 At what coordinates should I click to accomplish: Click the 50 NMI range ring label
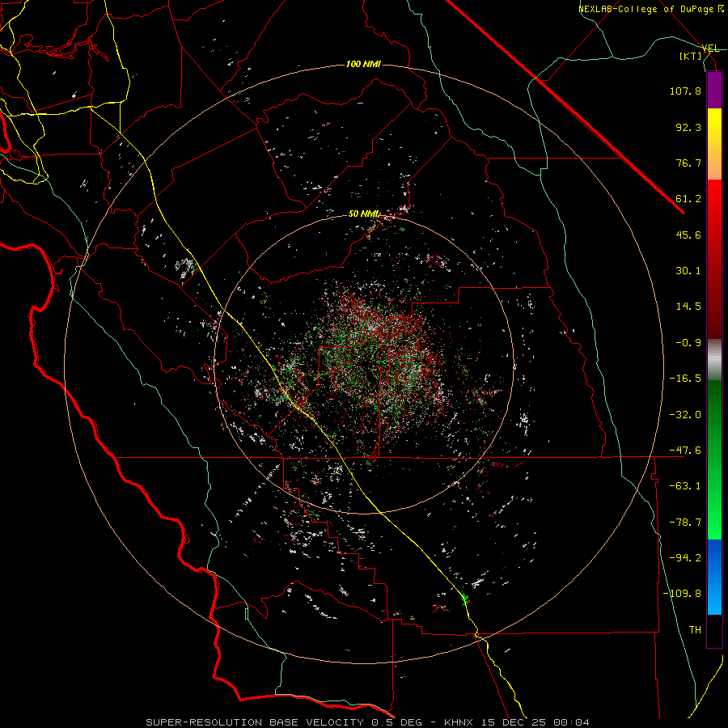point(363,214)
